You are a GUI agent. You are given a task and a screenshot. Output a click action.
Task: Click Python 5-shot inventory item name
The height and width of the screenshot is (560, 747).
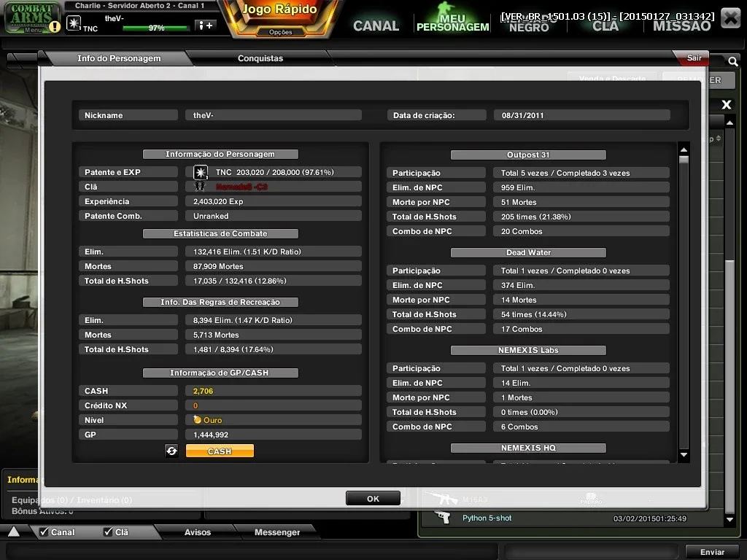[x=487, y=518]
